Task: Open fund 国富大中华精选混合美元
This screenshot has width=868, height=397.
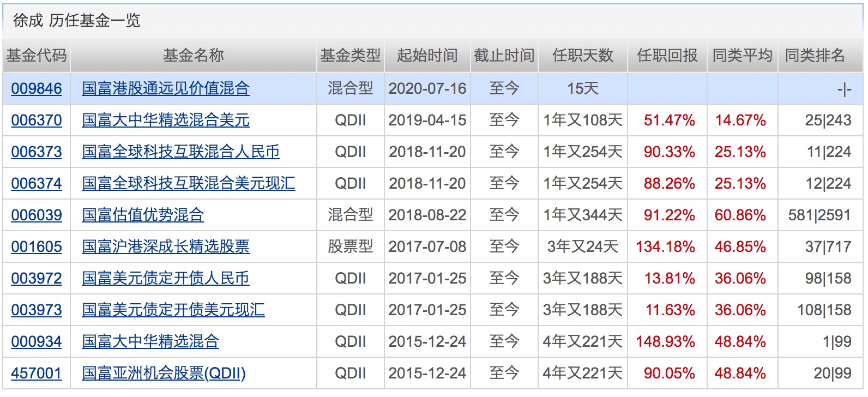Action: click(x=166, y=120)
